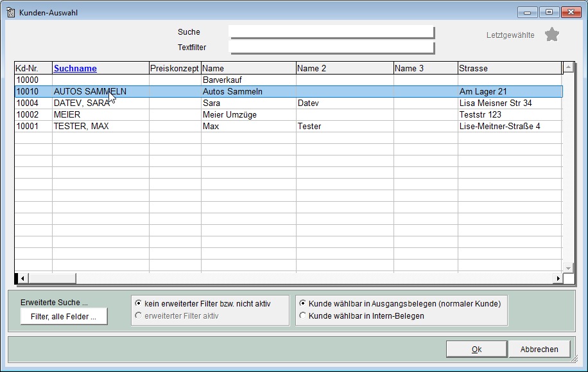Select erweiterter Filter aktiv radio button
The width and height of the screenshot is (588, 372).
click(x=139, y=315)
